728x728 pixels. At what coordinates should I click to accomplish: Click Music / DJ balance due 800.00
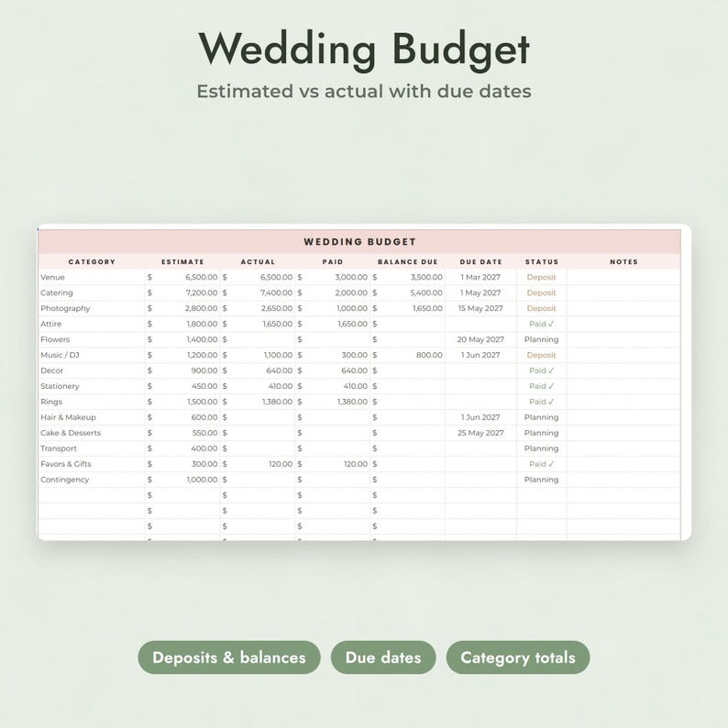[x=408, y=355]
